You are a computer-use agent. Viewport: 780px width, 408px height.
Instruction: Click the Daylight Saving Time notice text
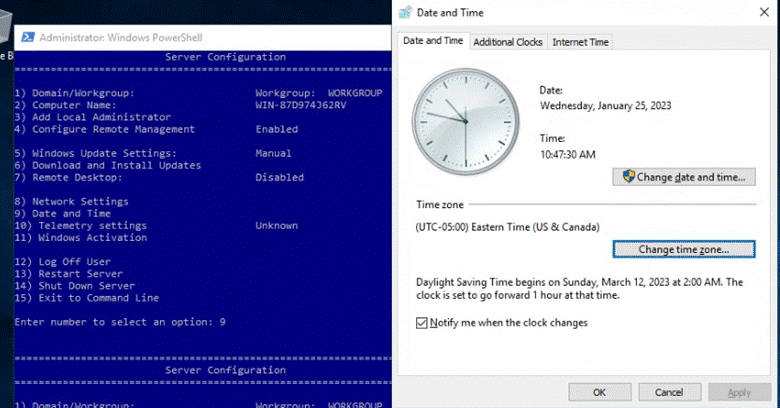[580, 289]
